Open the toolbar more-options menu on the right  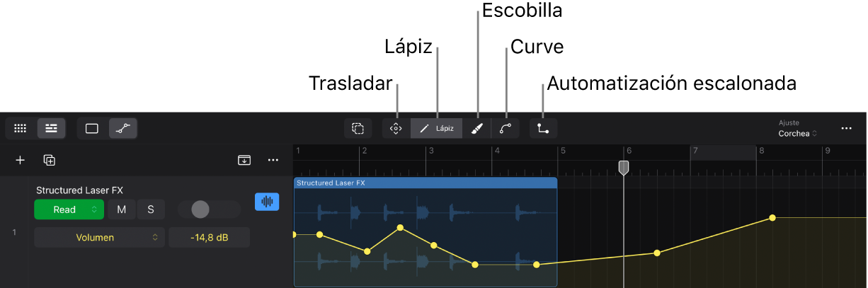[846, 128]
